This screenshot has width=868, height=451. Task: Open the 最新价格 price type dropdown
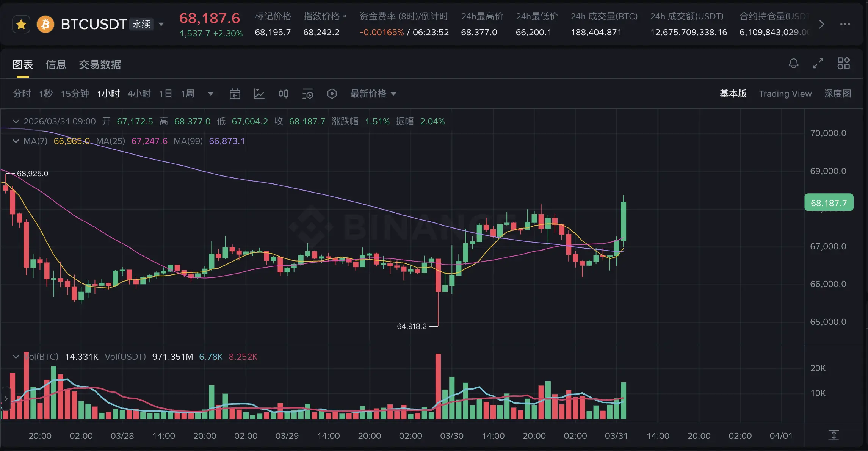pyautogui.click(x=373, y=94)
